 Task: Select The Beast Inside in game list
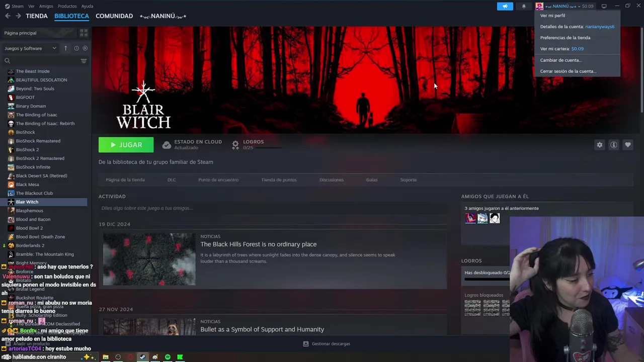pos(33,71)
